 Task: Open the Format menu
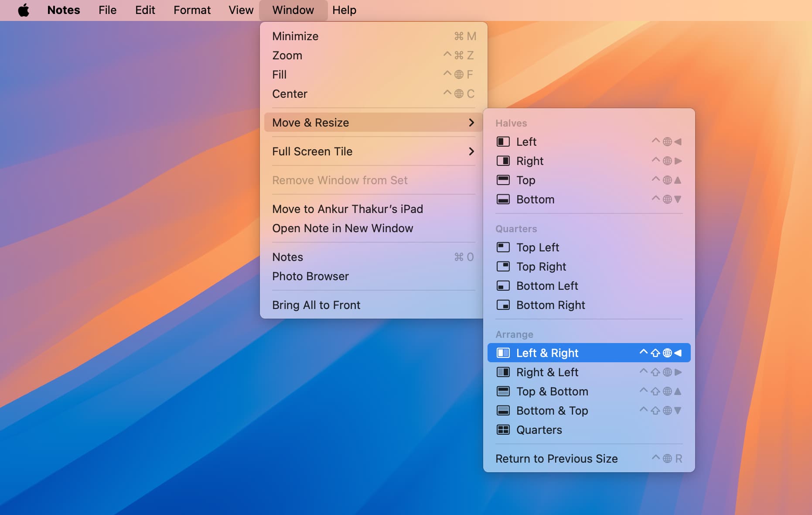tap(192, 10)
